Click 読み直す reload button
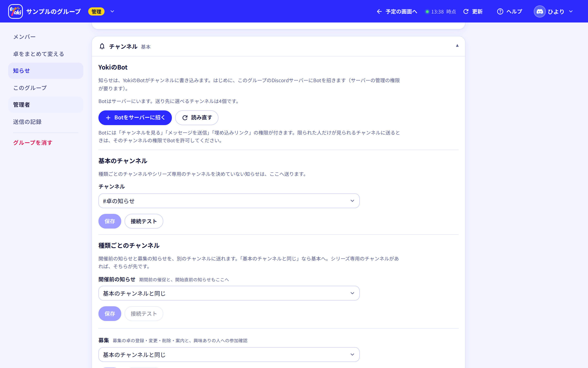 (x=197, y=118)
